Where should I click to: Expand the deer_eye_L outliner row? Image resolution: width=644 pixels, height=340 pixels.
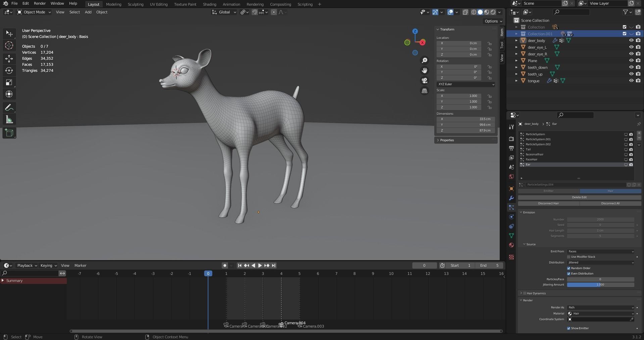[x=516, y=47]
